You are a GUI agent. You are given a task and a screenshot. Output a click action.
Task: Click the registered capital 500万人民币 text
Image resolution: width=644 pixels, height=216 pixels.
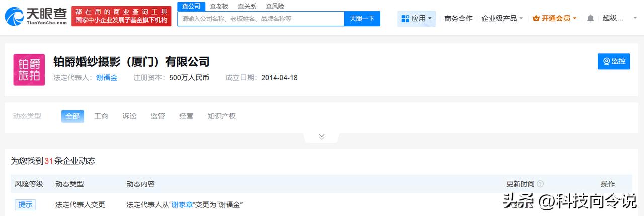[189, 78]
